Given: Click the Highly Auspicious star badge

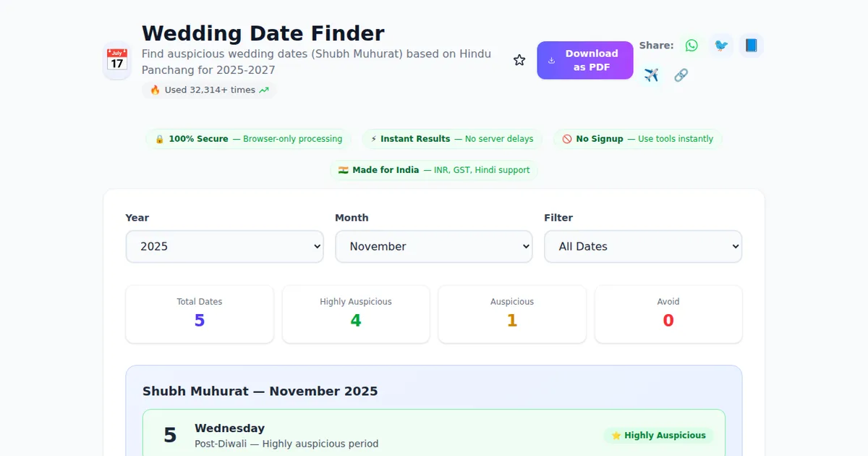Looking at the screenshot, I should 658,435.
